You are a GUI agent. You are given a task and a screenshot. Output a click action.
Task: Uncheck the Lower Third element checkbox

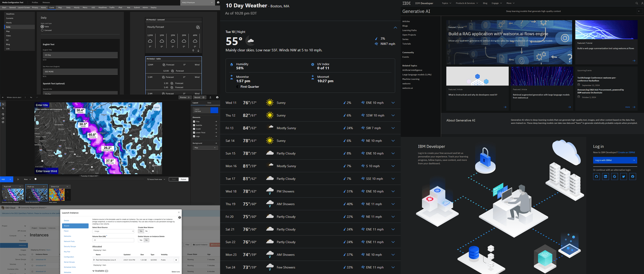(194, 132)
